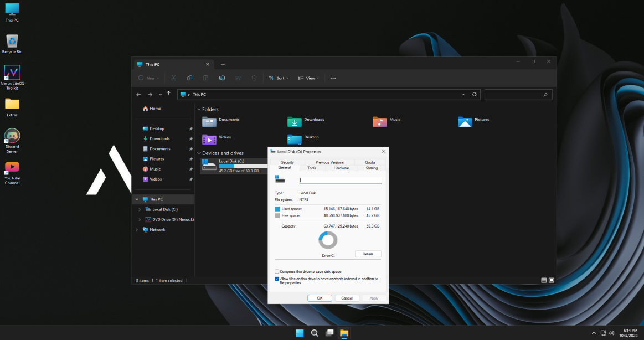Open taskbar Search
The image size is (644, 340).
click(315, 333)
